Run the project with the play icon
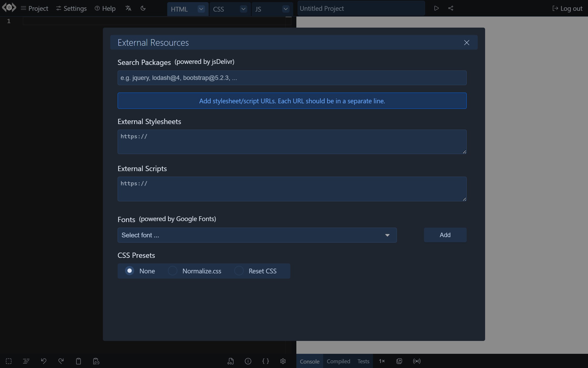The height and width of the screenshot is (368, 588). pyautogui.click(x=436, y=8)
